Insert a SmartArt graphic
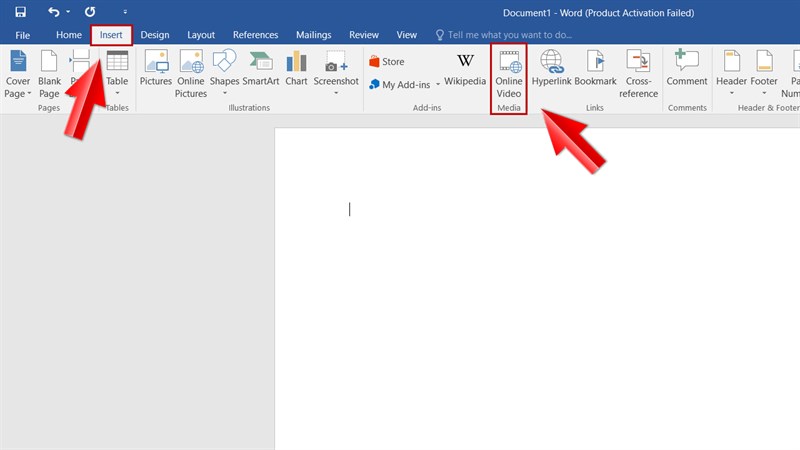 (261, 68)
